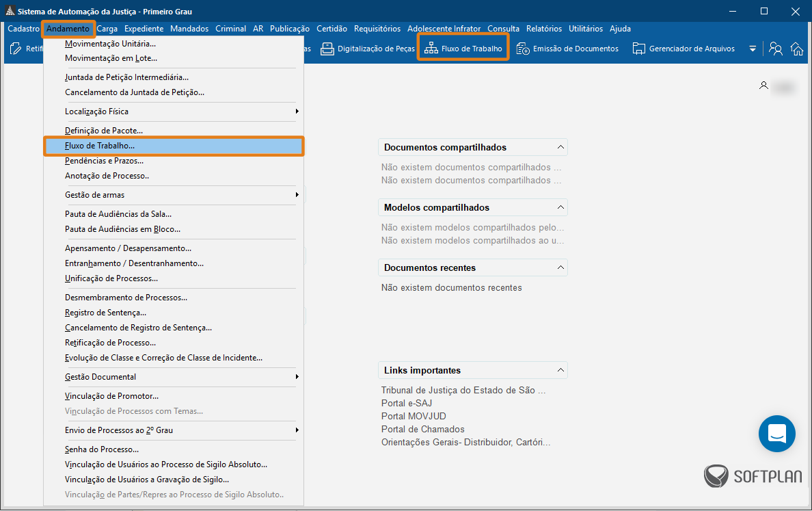Click the Digitalização de Peças scanner icon

327,49
